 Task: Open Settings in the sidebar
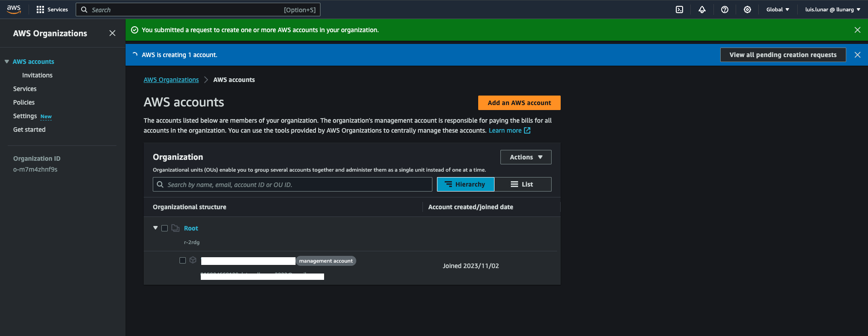[x=25, y=116]
